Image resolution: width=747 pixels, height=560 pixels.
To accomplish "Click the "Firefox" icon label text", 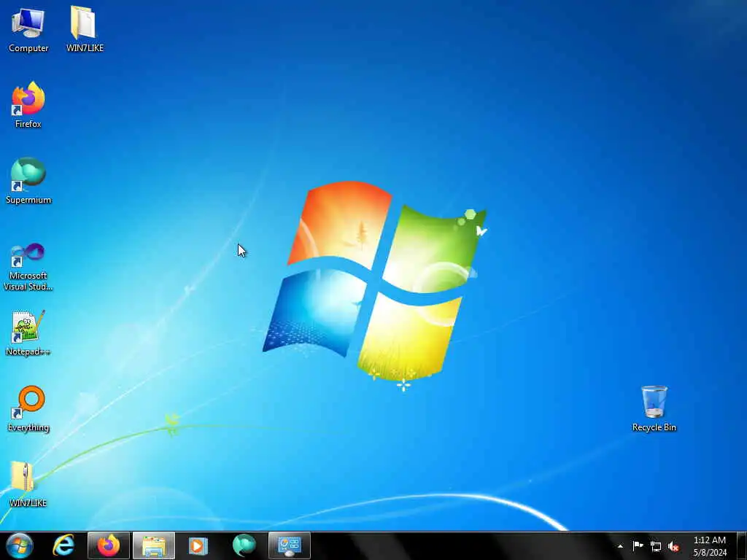I will coord(28,124).
